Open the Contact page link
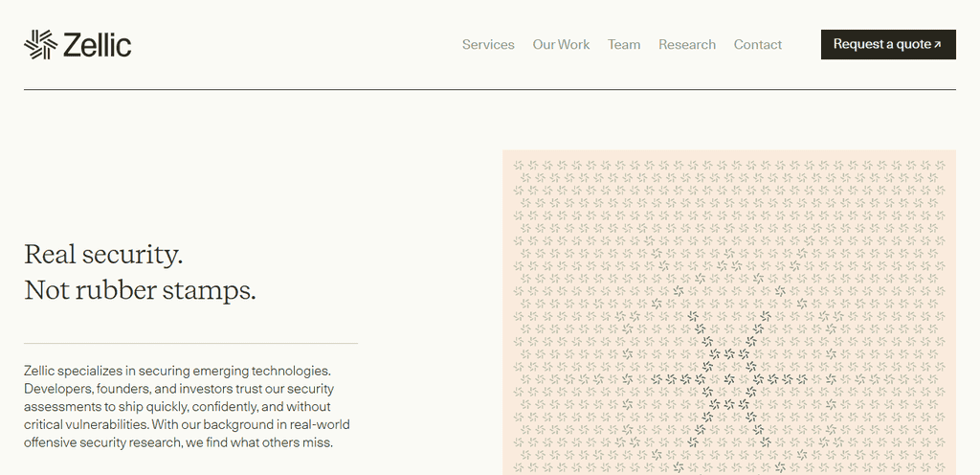The width and height of the screenshot is (980, 475). [758, 44]
